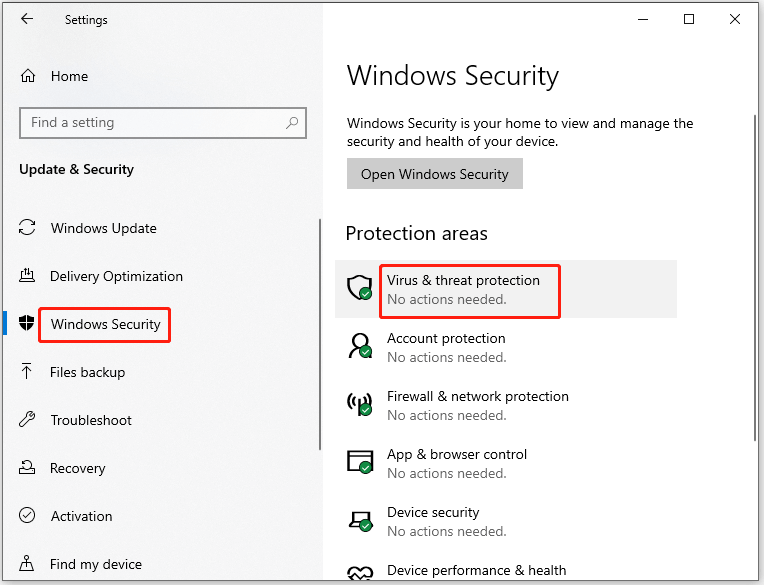Open Files backup section
Viewport: 764px width, 585px height.
tap(88, 372)
